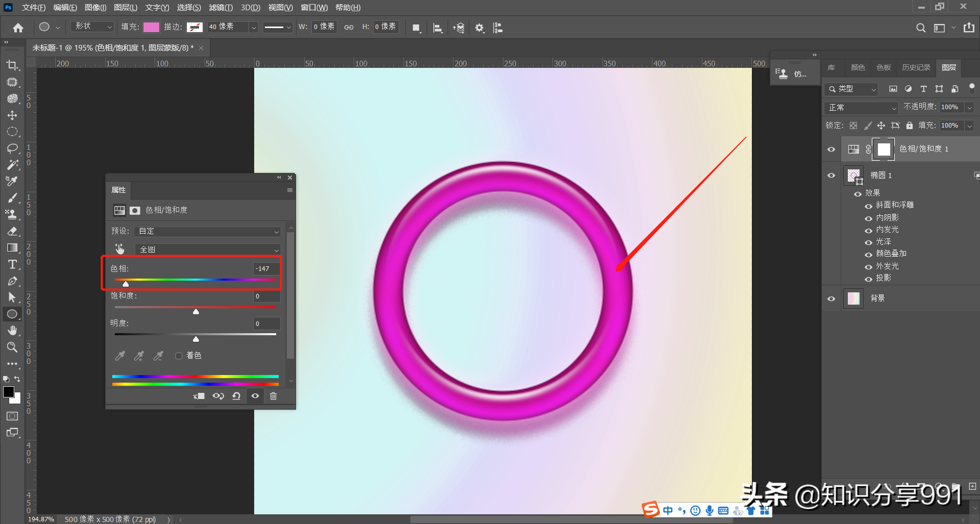Select the Hand tool in toolbar
This screenshot has width=980, height=524.
coord(12,331)
